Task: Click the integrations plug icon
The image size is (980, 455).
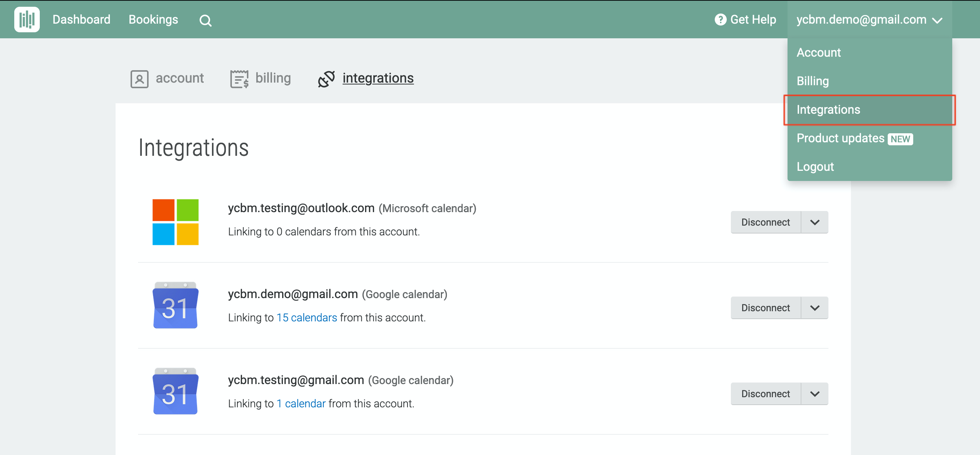Action: 326,79
